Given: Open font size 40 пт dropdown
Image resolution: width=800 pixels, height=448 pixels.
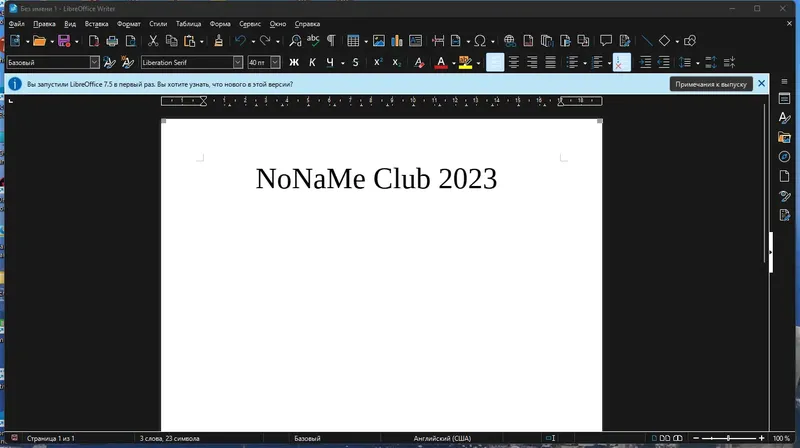Looking at the screenshot, I should tap(275, 62).
